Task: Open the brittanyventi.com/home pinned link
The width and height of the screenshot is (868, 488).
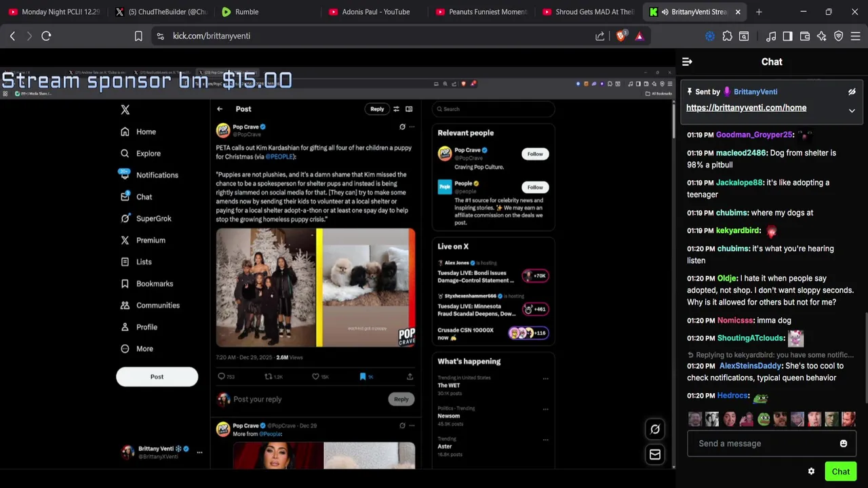Action: [x=746, y=108]
